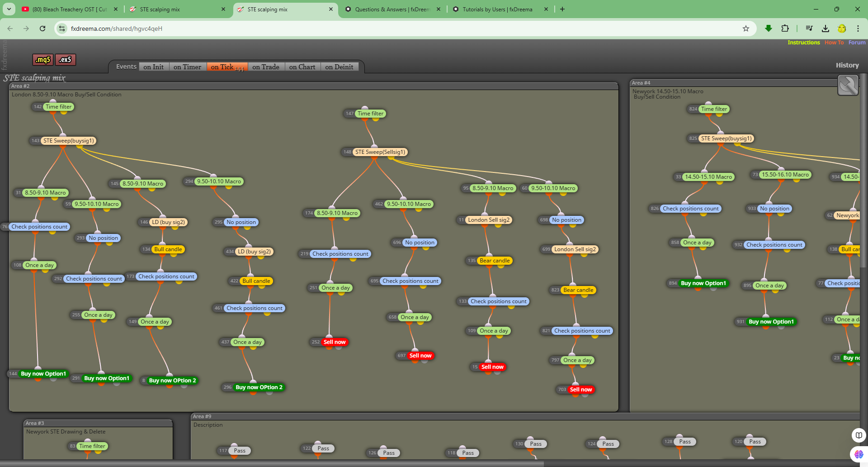
Task: Click the horizontal scrollbar at the bottom
Action: point(271,463)
